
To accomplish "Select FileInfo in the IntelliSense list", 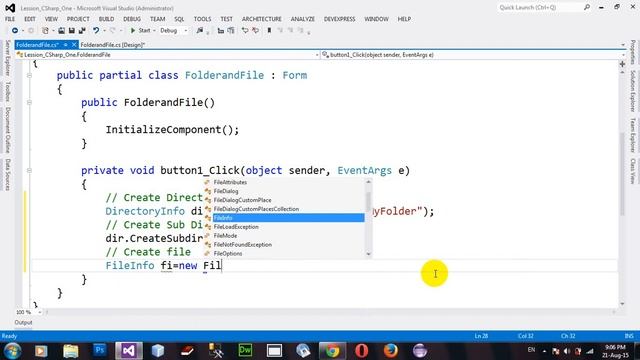I will point(284,218).
